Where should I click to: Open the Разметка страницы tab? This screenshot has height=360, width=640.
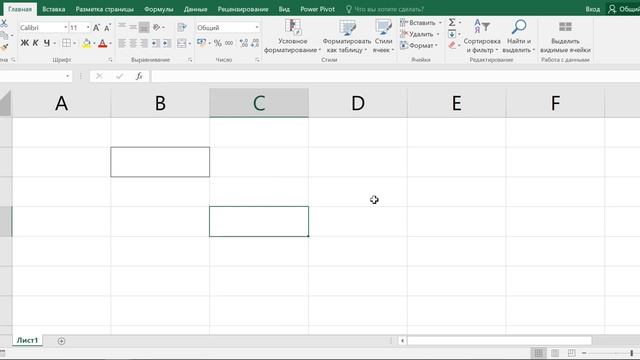pos(104,9)
